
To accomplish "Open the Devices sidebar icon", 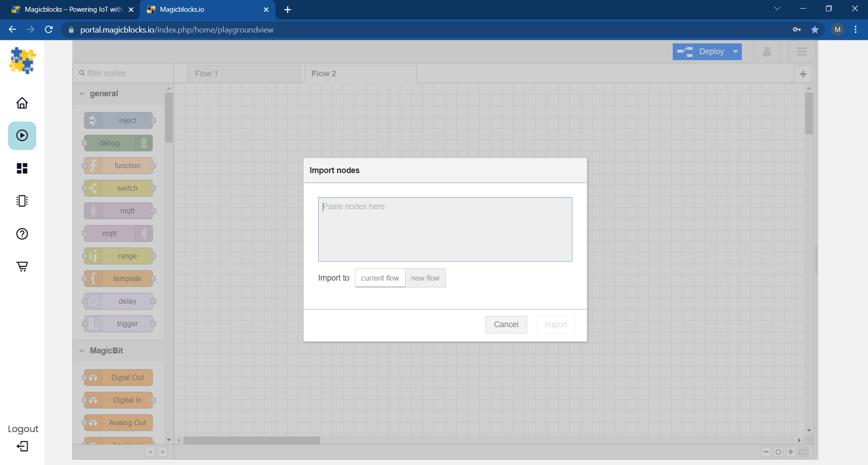I will coord(21,201).
